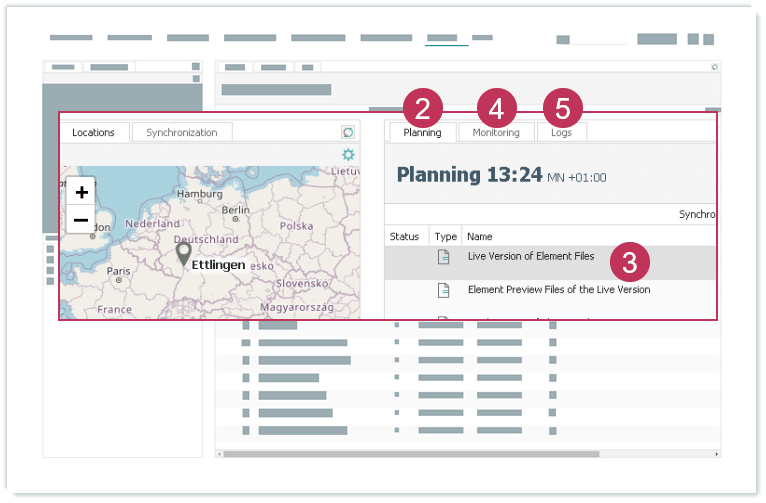Zoom in on the map
The width and height of the screenshot is (766, 503).
(81, 192)
